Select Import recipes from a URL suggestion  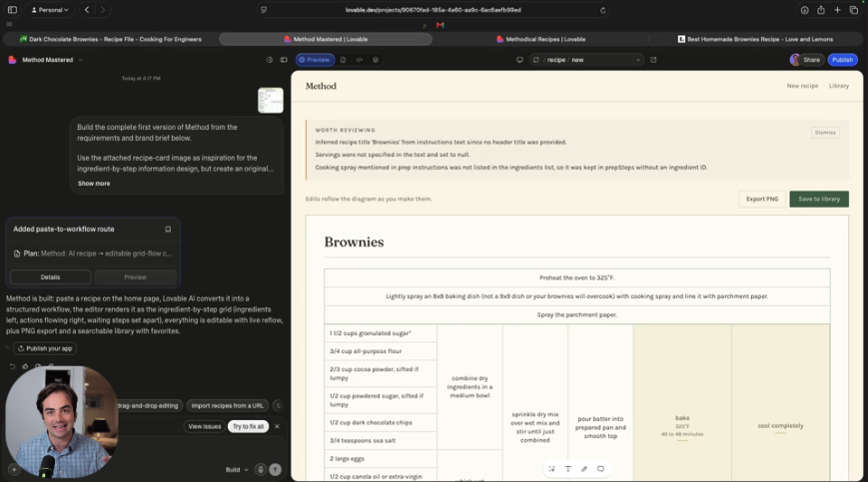(x=228, y=406)
